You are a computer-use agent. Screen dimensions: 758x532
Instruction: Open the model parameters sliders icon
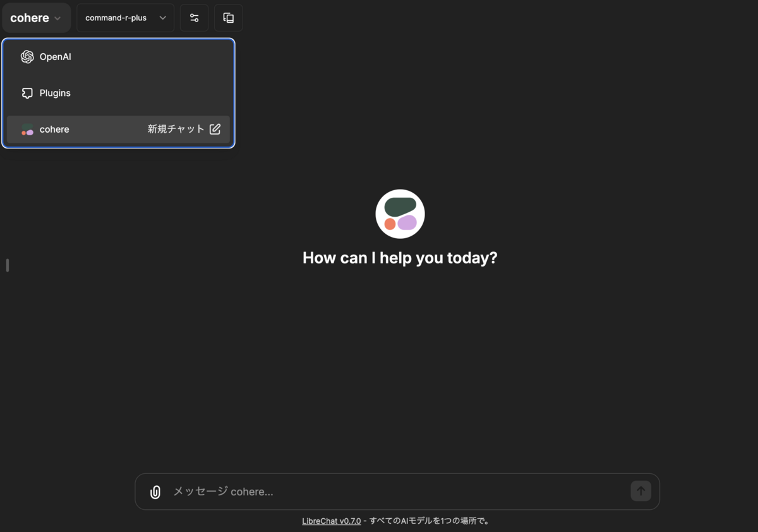[x=194, y=18]
